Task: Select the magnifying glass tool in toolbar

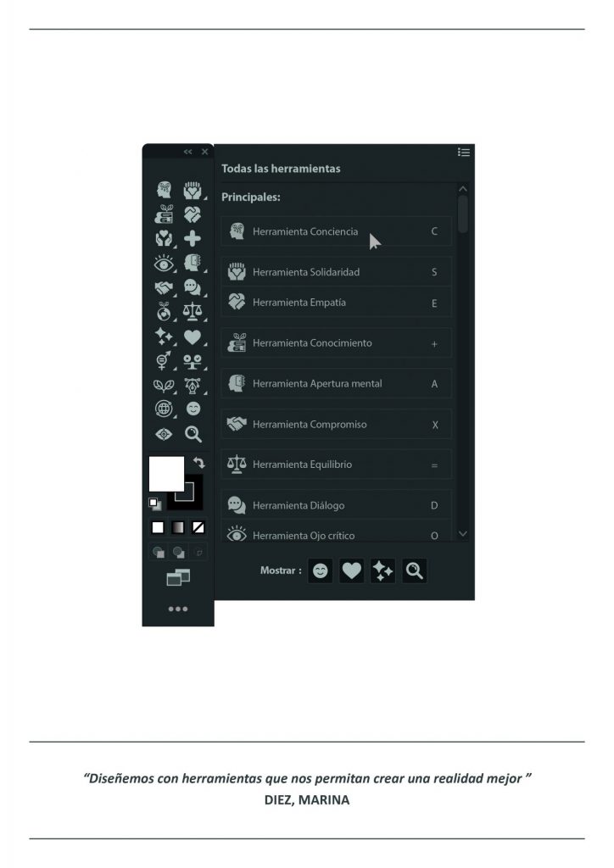Action: pyautogui.click(x=193, y=434)
